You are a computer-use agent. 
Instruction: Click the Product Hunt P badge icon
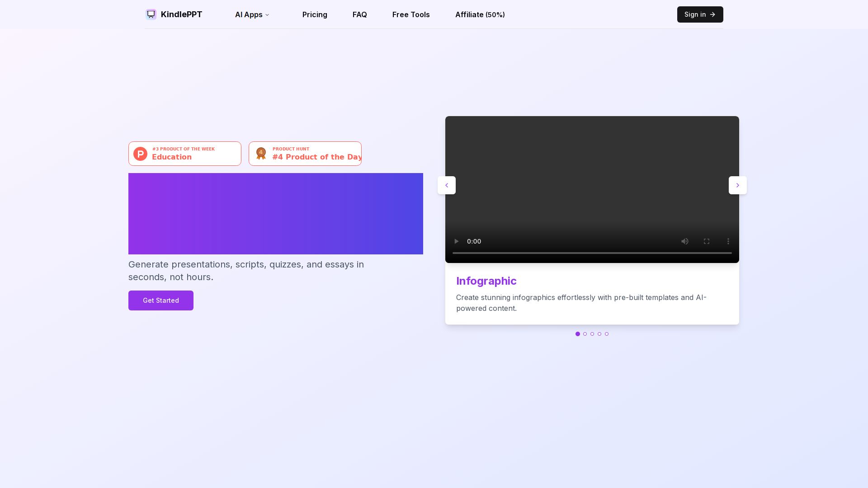140,154
